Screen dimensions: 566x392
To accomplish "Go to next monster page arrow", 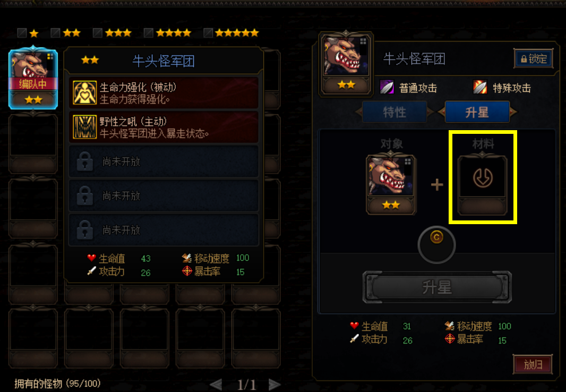I will pos(275,385).
